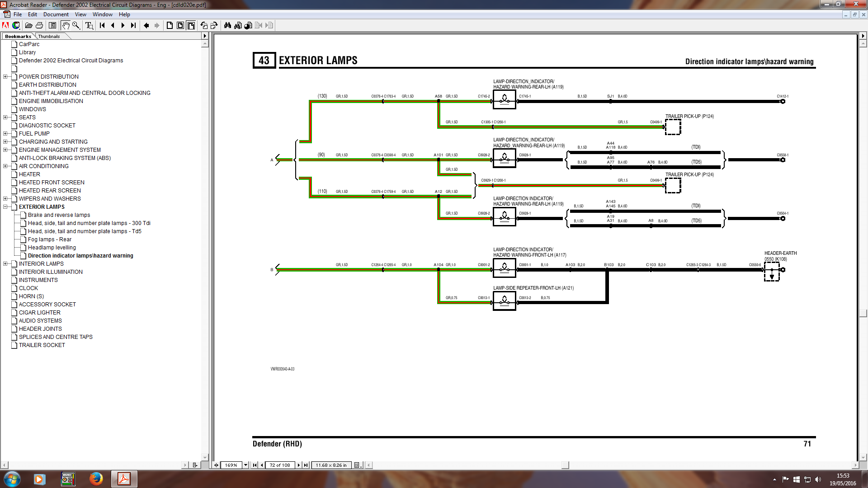The image size is (868, 488).
Task: Click the Previous Highlight search icon
Action: tap(259, 25)
